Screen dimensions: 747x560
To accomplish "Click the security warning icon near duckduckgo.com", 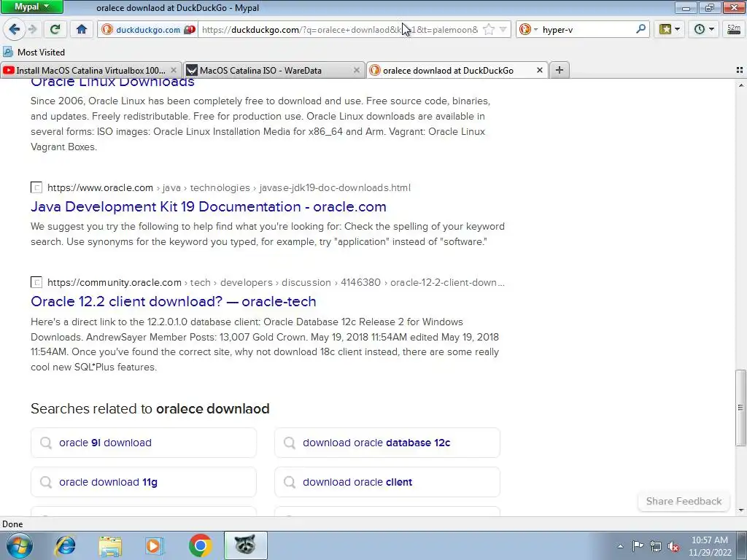I will coord(190,29).
